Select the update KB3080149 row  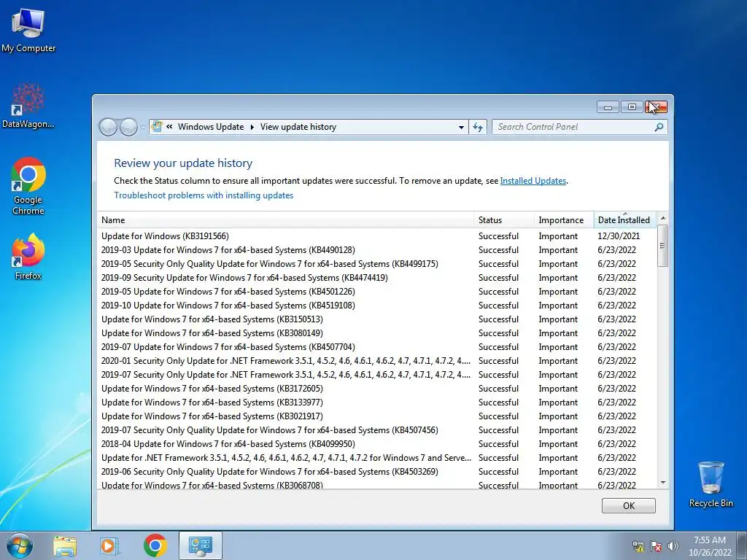(376, 332)
